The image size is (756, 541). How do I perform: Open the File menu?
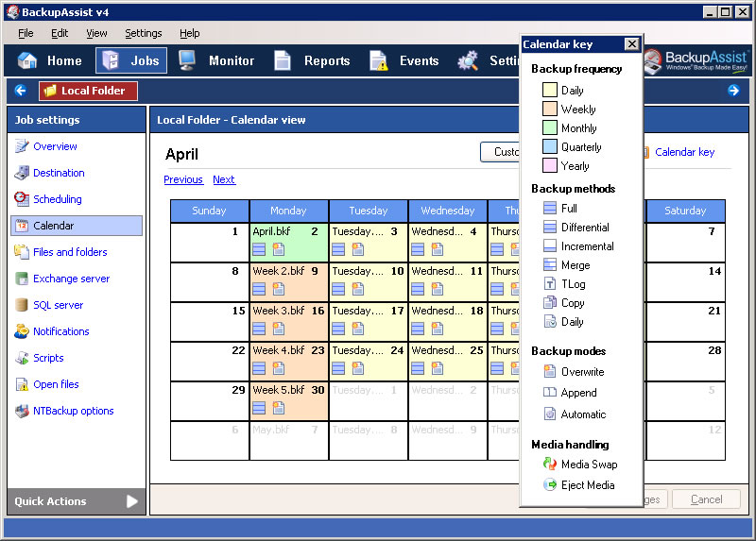(x=26, y=33)
